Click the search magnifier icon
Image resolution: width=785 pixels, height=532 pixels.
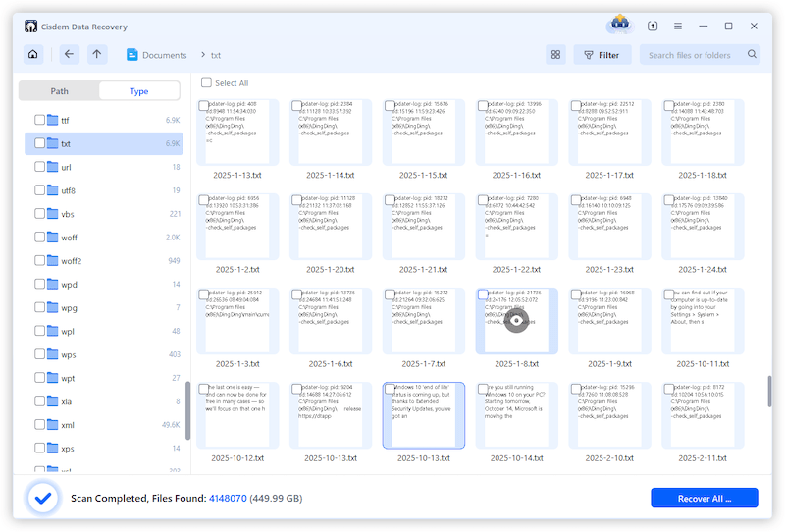coord(753,55)
